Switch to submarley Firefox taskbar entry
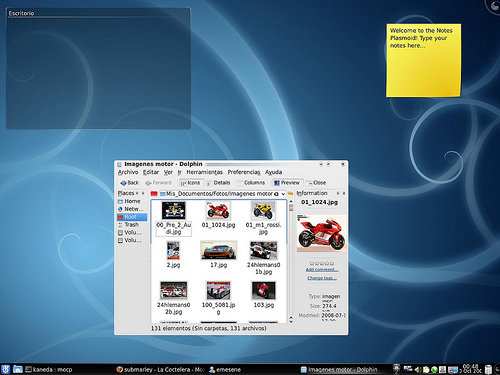 160,370
